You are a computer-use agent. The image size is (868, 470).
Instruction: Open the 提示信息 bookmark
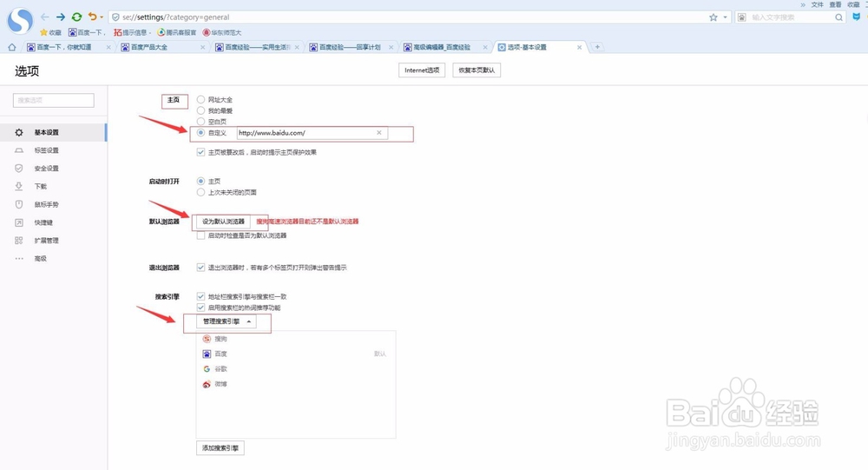[x=132, y=33]
